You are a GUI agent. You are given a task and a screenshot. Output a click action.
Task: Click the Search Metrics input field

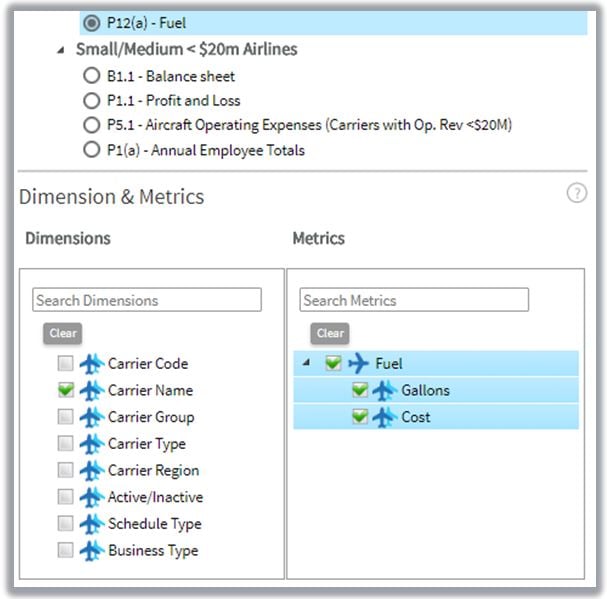point(414,300)
